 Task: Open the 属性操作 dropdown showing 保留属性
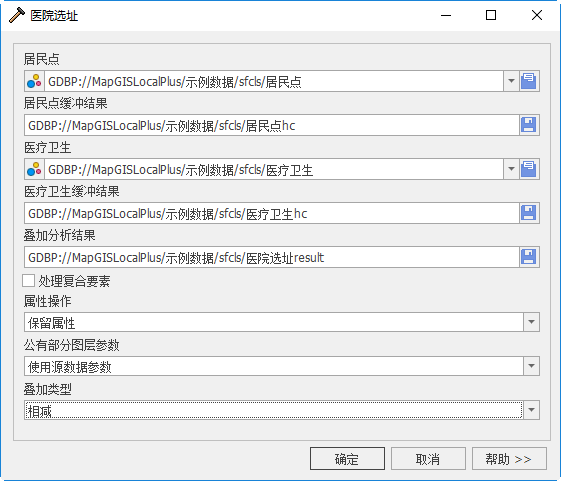tap(282, 322)
